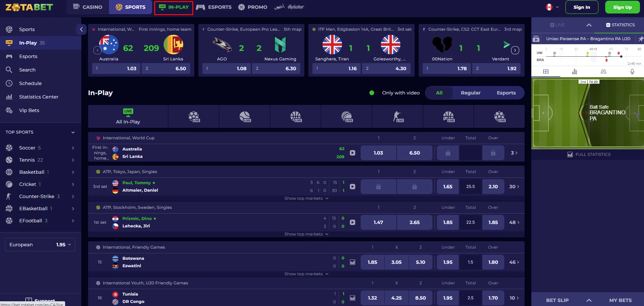
Task: Open live Counter-Strike filter icon
Action: tap(397, 116)
